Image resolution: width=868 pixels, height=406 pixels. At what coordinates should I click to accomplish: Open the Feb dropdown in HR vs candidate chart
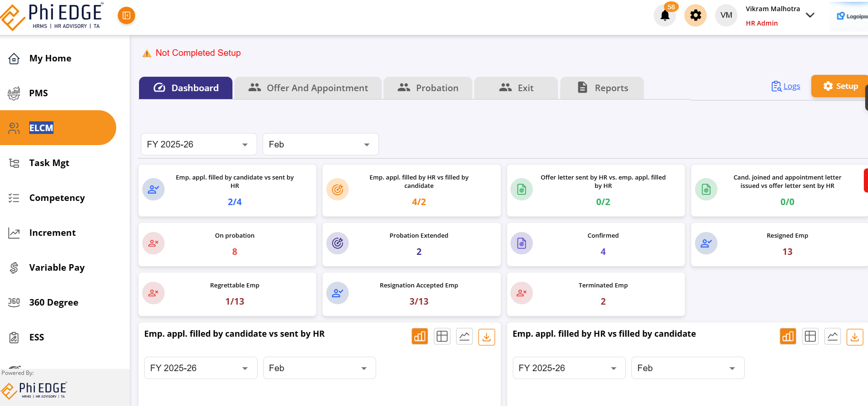pos(687,368)
